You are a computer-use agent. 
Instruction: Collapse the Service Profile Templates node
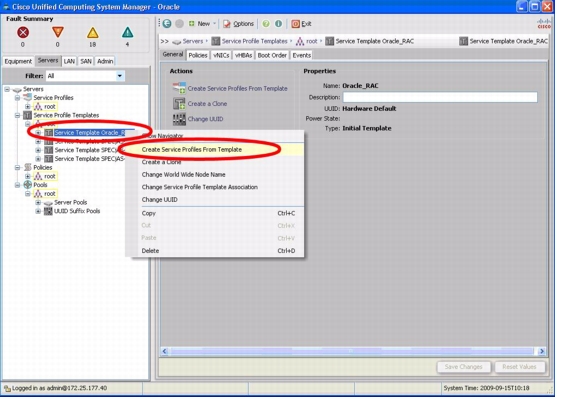(x=18, y=115)
